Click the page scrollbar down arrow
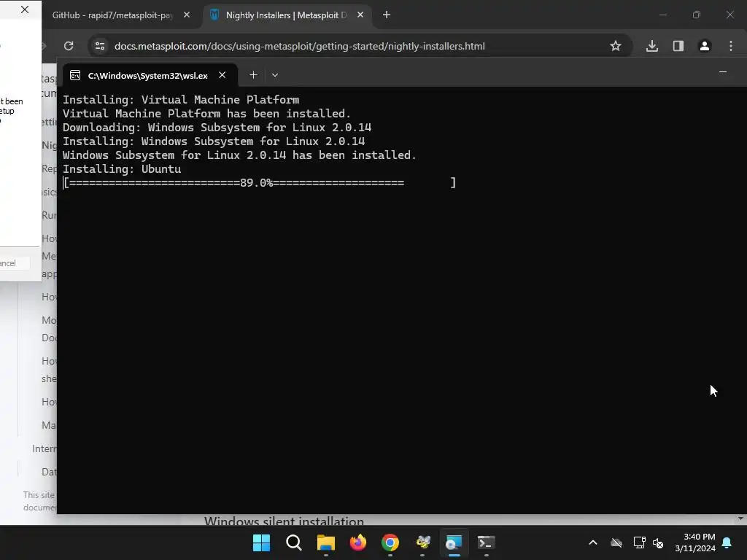 tap(740, 519)
